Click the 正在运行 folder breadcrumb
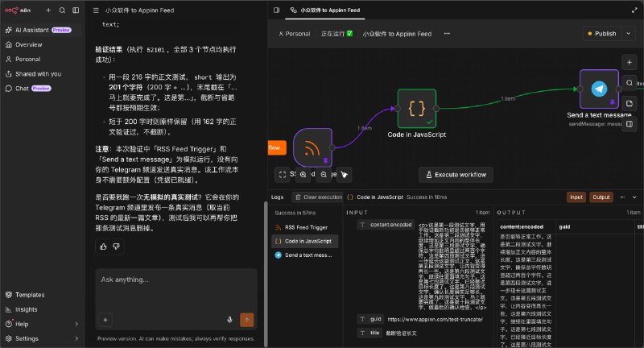The image size is (644, 348). 336,34
